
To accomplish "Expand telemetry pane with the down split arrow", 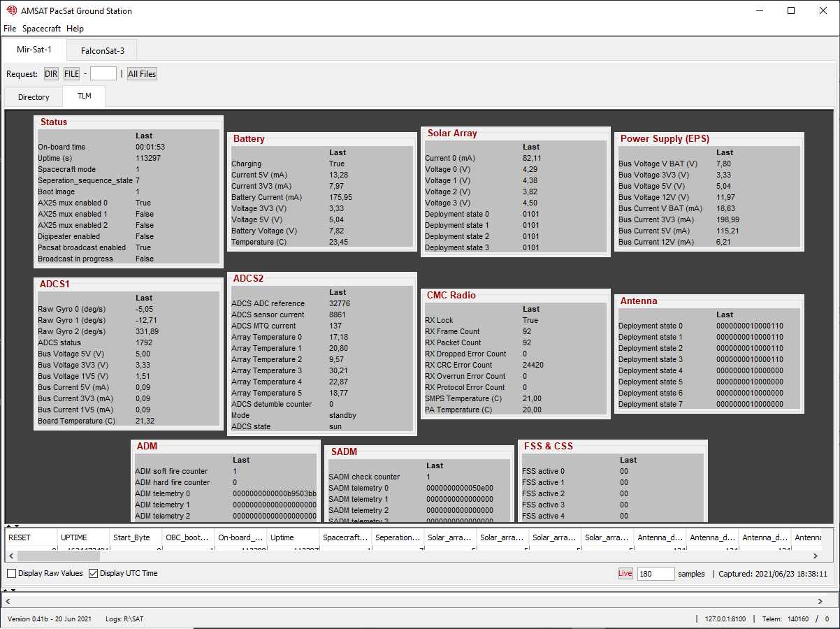I will pyautogui.click(x=16, y=526).
